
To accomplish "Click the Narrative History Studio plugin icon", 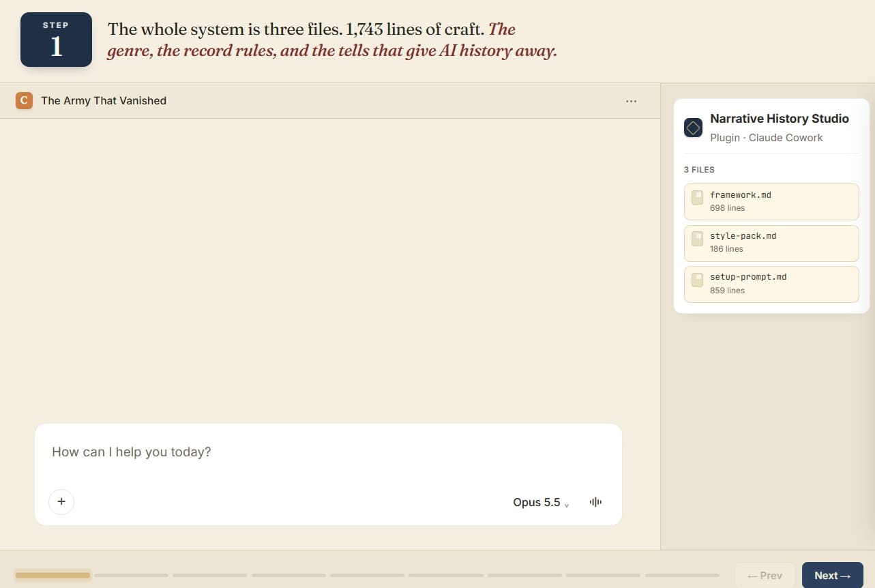I will [693, 128].
